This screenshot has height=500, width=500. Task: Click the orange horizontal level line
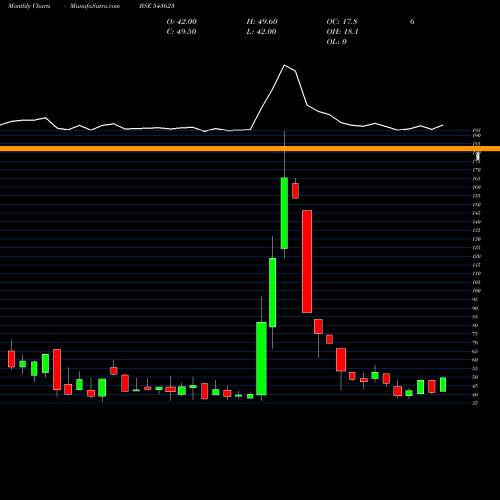(250, 149)
